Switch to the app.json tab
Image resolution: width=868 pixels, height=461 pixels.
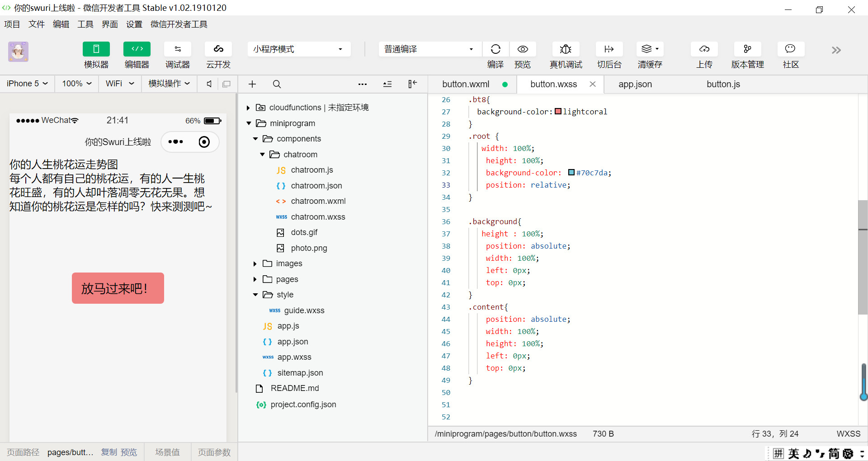pyautogui.click(x=635, y=84)
